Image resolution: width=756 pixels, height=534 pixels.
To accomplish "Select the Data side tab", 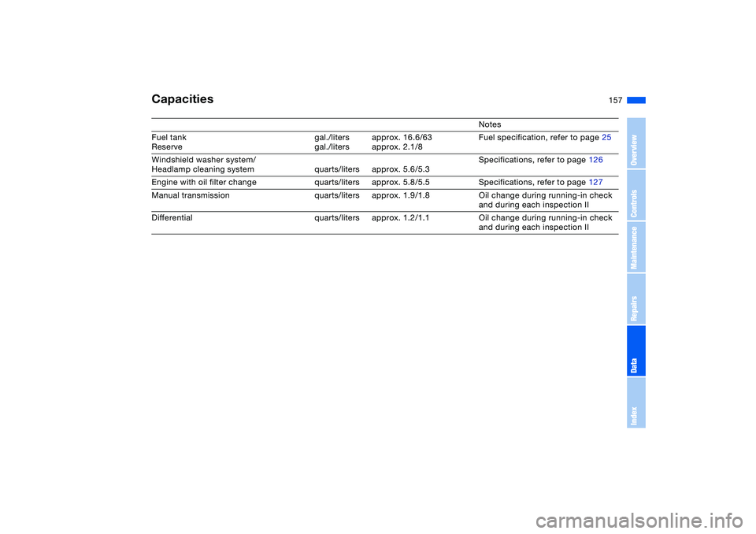I will (636, 350).
